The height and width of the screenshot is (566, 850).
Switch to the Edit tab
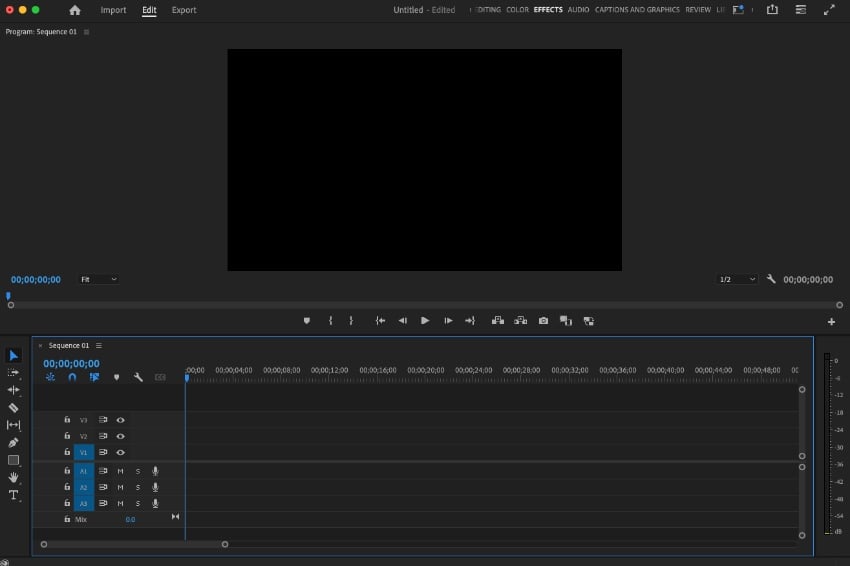coord(149,10)
